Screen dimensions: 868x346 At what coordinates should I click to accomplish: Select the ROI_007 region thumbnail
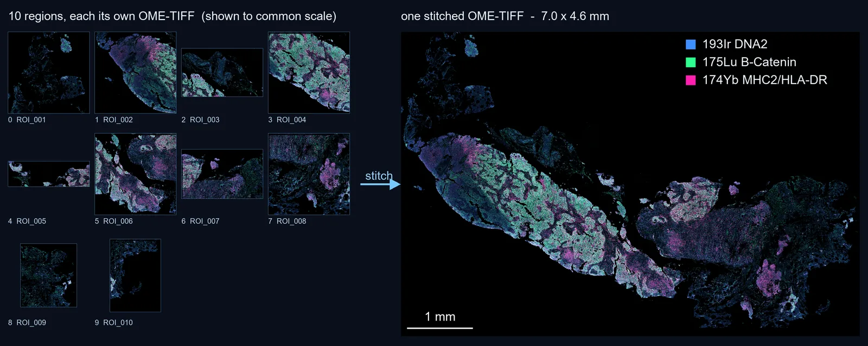pos(222,174)
